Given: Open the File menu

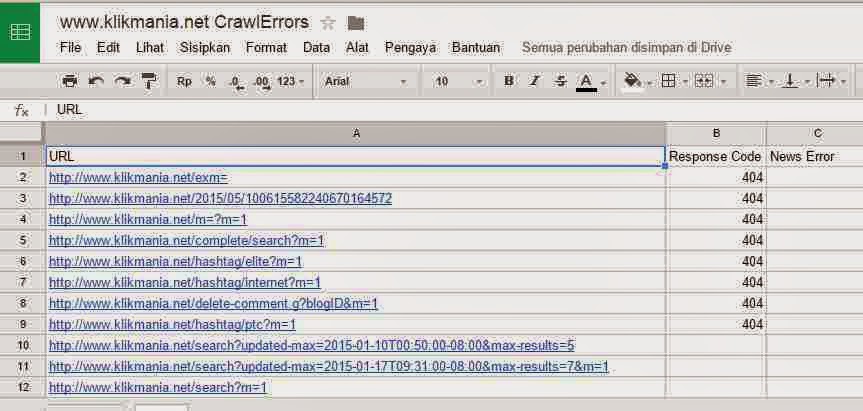Looking at the screenshot, I should (x=70, y=48).
